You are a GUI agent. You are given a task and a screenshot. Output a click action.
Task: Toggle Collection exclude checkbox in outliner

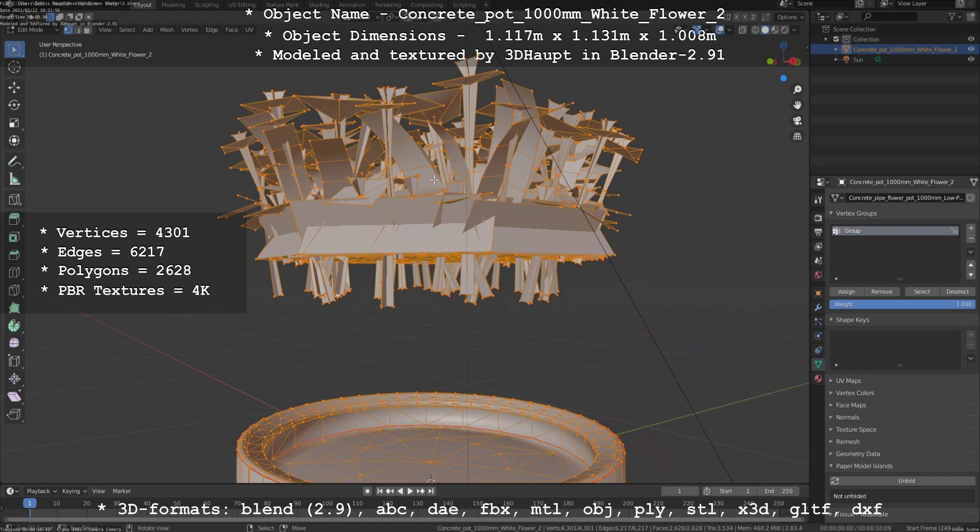(836, 39)
